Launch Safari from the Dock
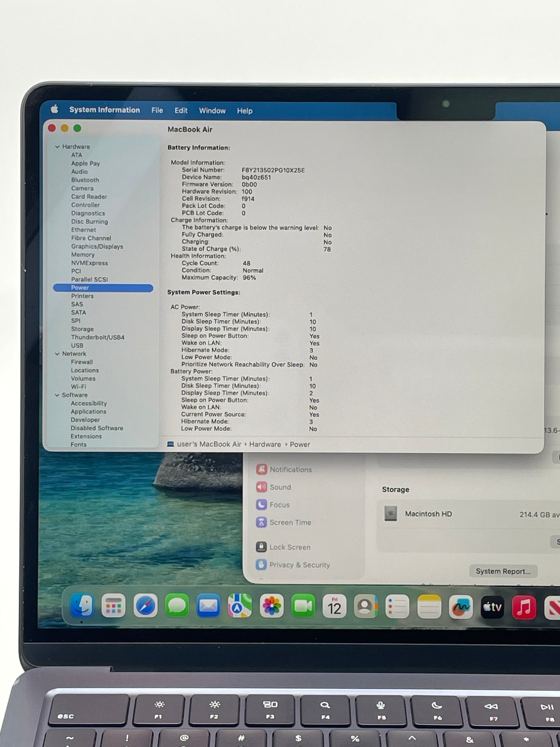This screenshot has width=560, height=747. tap(145, 606)
